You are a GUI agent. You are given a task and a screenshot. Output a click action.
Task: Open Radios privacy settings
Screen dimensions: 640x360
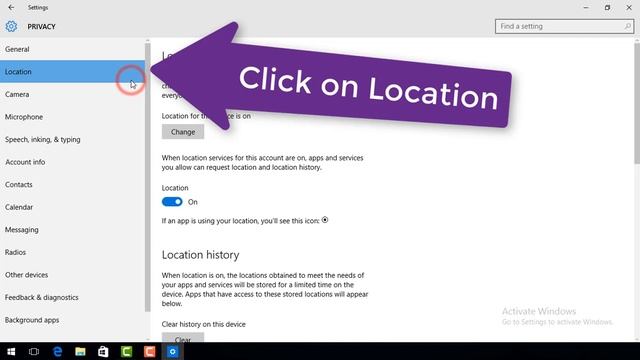72,252
